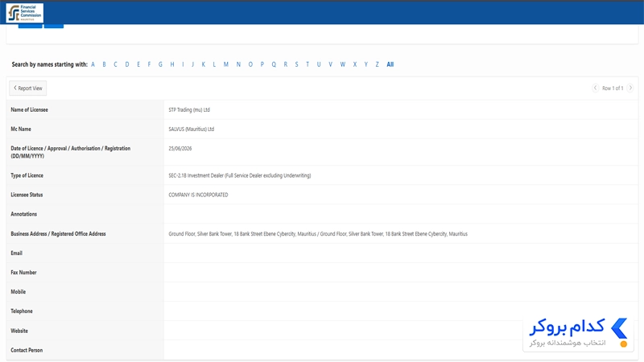644x362 pixels.
Task: Click Mc Name field label
Action: [21, 129]
